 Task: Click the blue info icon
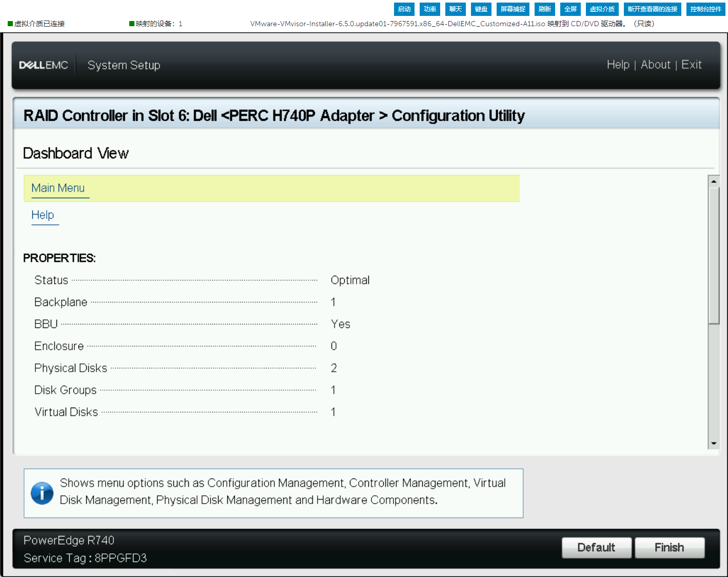42,493
